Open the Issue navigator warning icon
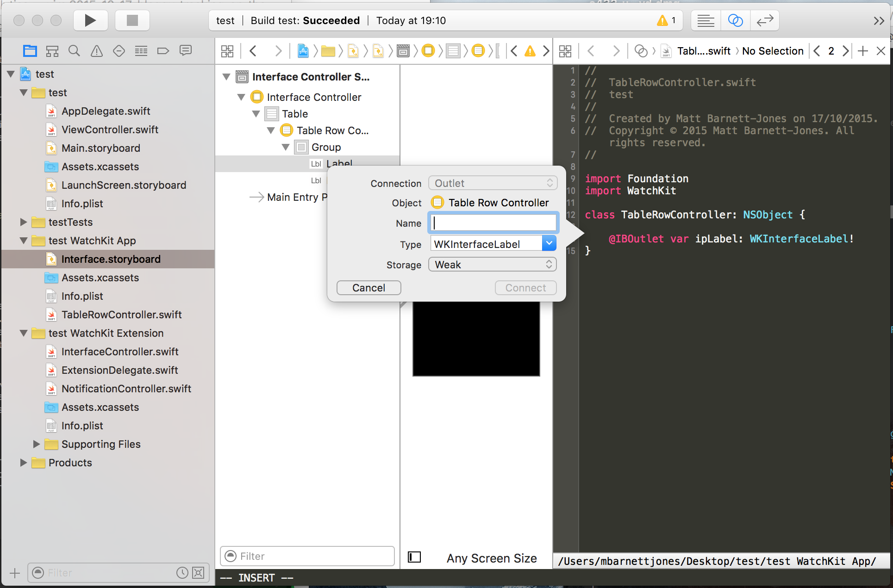893x588 pixels. (x=97, y=51)
